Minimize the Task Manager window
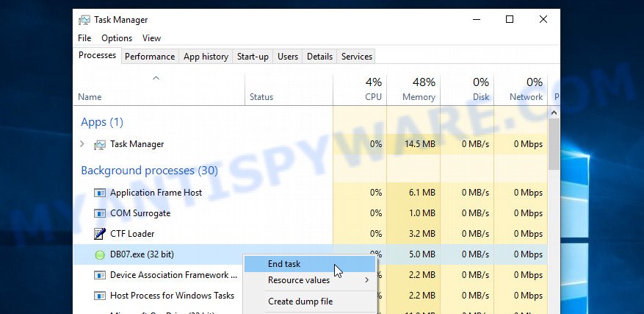The width and height of the screenshot is (644, 314). [x=477, y=19]
